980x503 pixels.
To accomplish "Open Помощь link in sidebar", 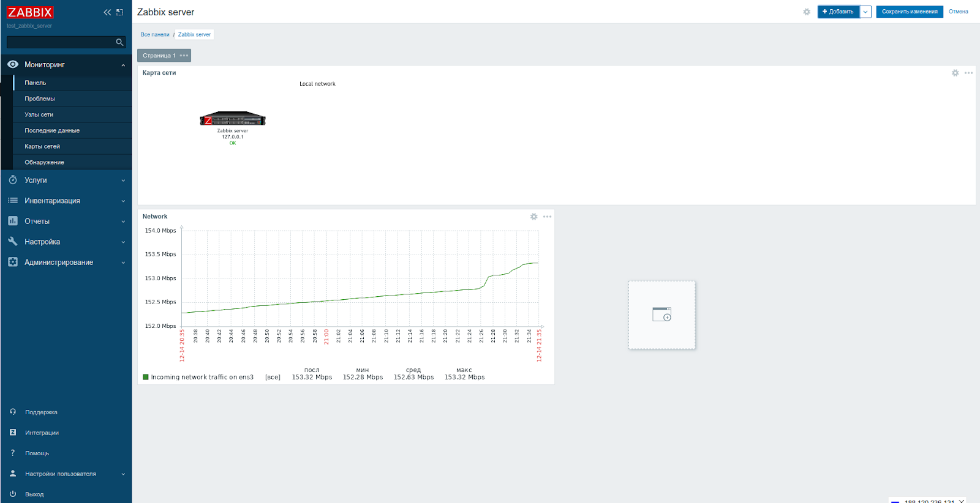I will tap(37, 453).
